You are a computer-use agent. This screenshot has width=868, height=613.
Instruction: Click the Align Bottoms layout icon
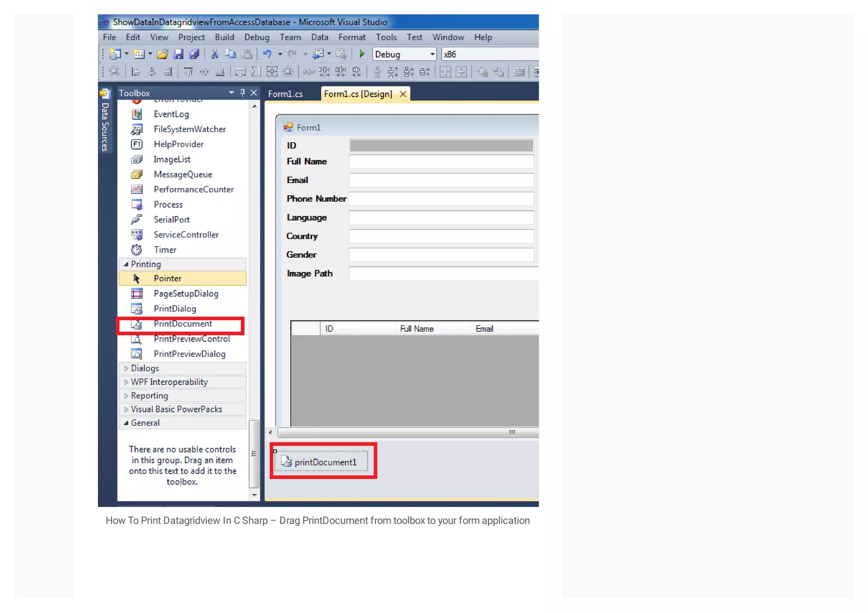point(220,72)
